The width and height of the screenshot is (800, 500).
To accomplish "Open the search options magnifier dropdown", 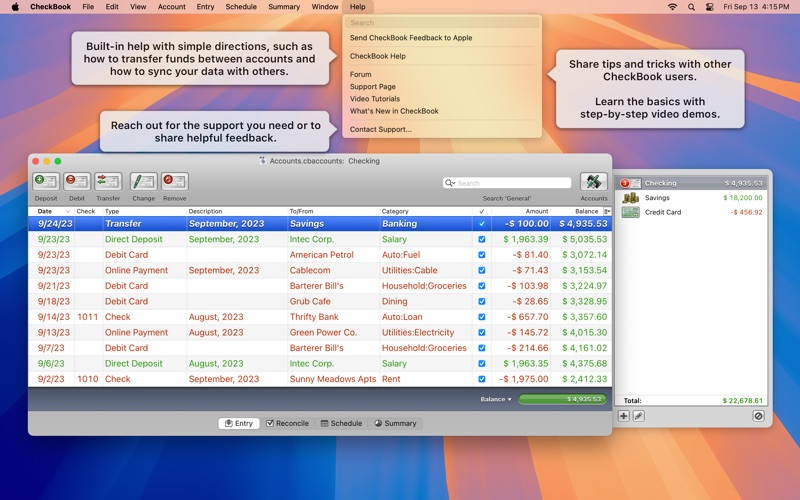I will tap(449, 183).
